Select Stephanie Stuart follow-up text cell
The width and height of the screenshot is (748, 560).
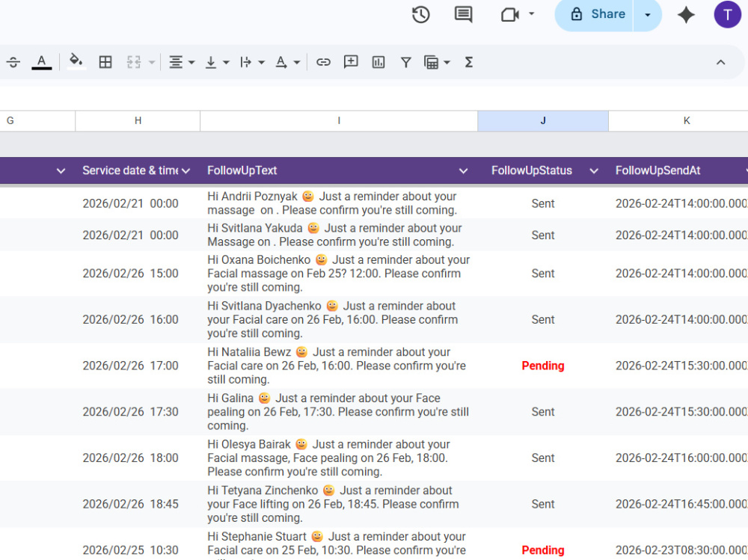tap(339, 544)
